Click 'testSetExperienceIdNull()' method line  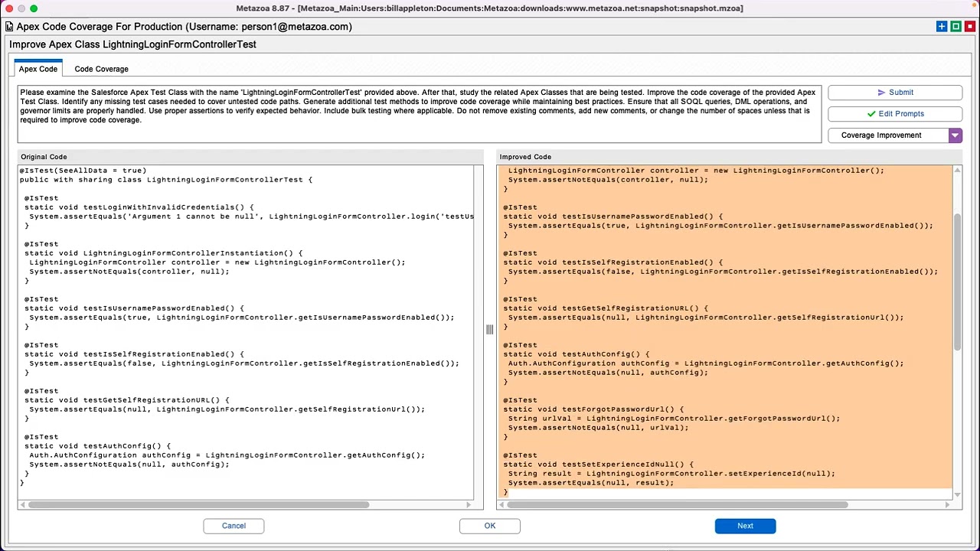(598, 465)
